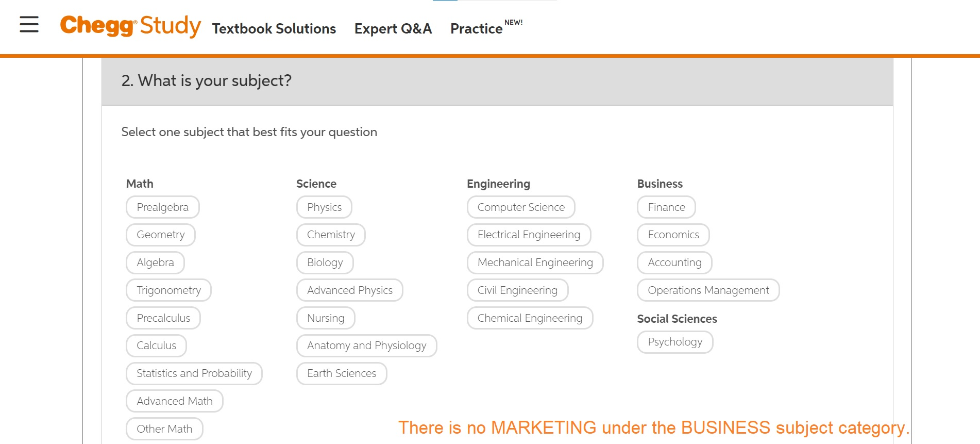This screenshot has width=980, height=444.
Task: Open the hamburger navigation menu
Action: (x=28, y=25)
